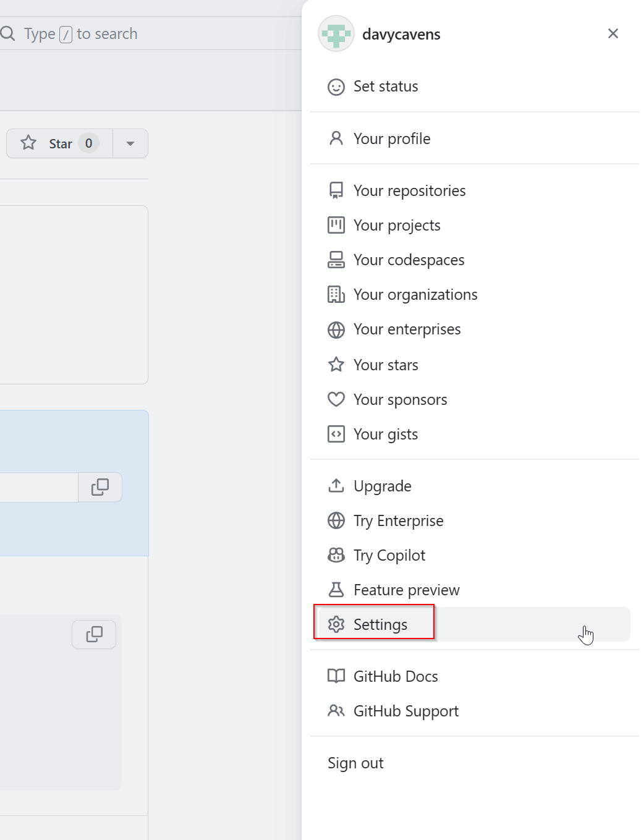Click the upload arrow Upgrade icon

tap(336, 486)
